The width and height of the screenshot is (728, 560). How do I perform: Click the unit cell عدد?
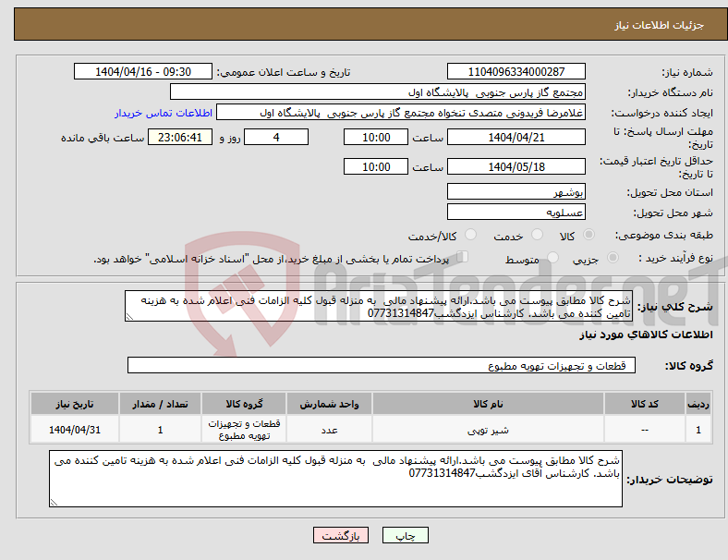(329, 430)
